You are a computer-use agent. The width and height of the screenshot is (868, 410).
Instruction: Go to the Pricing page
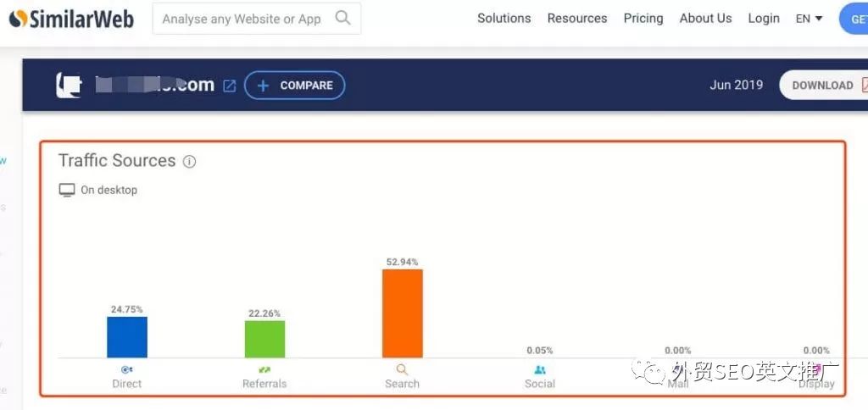(643, 19)
